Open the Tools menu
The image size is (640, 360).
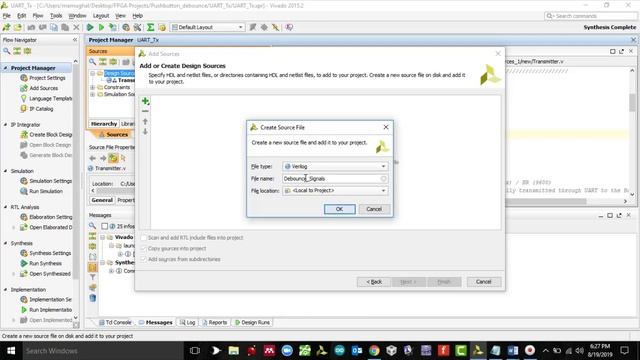(56, 16)
